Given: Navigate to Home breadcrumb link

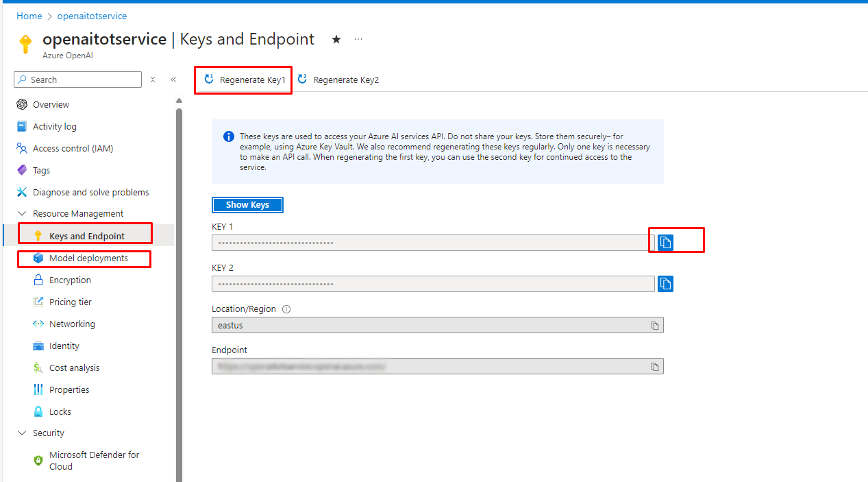Looking at the screenshot, I should tap(29, 16).
